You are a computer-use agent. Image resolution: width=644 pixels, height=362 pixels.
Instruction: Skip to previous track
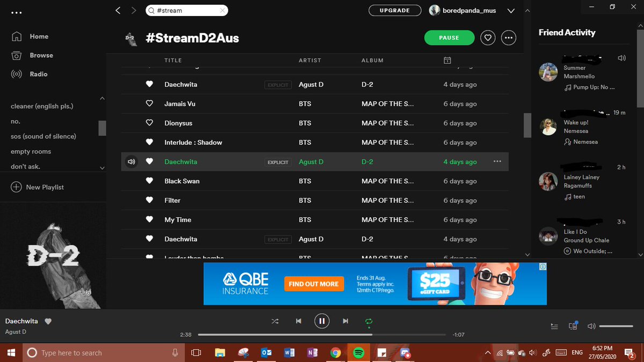(x=298, y=321)
